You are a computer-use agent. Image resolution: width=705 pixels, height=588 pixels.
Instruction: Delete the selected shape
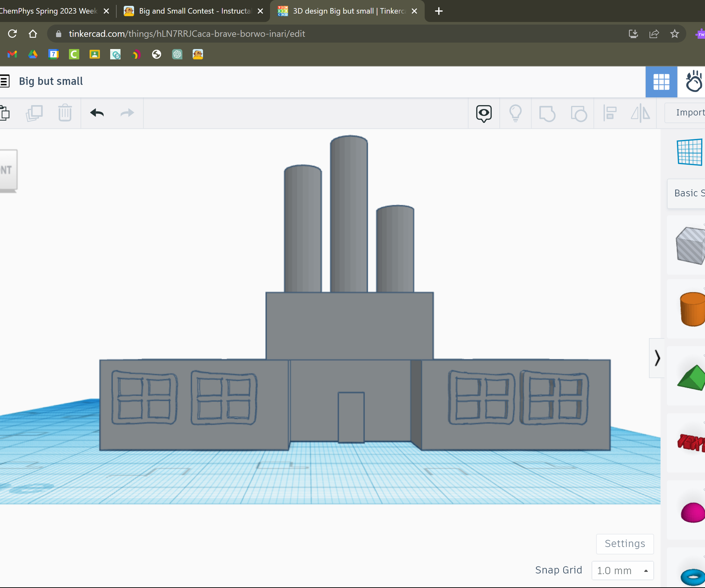(x=65, y=113)
